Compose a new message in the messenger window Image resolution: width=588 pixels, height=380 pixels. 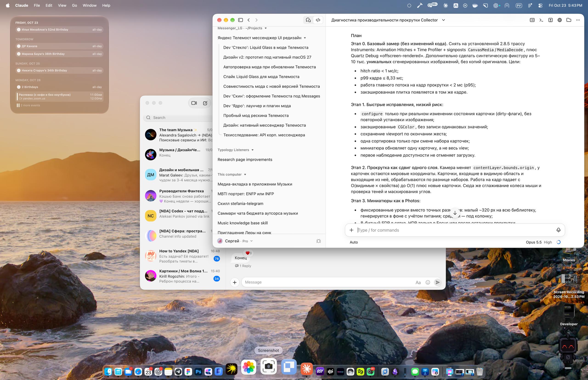click(x=205, y=103)
